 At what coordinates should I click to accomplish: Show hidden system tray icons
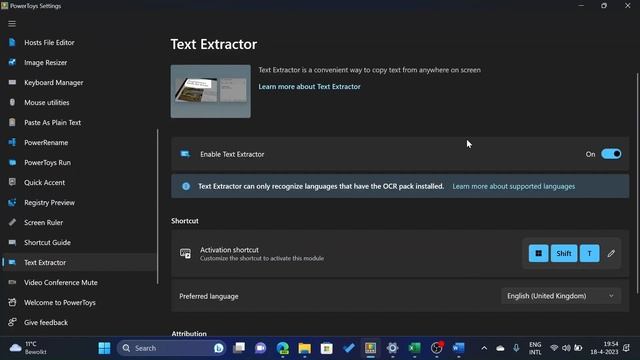pos(484,348)
